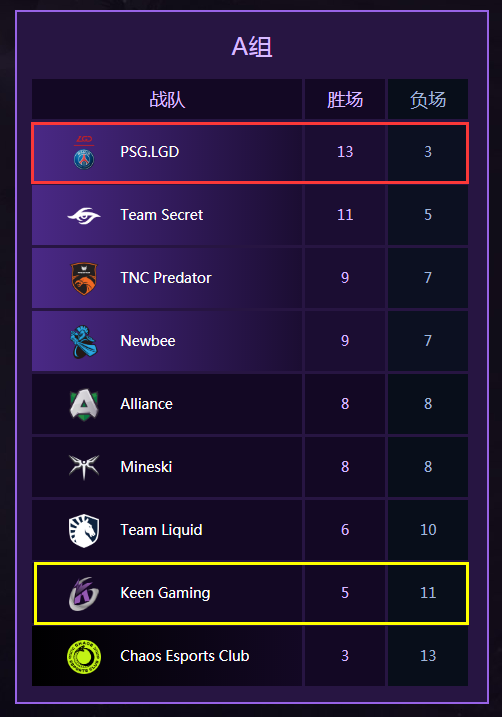Click the Team Liquid name text
Image resolution: width=502 pixels, height=717 pixels.
coord(161,530)
